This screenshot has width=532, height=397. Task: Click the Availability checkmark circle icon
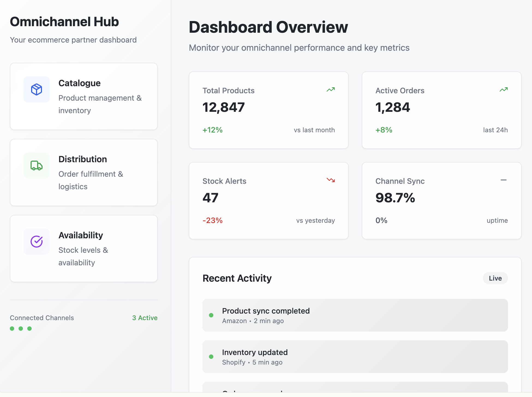click(x=37, y=242)
